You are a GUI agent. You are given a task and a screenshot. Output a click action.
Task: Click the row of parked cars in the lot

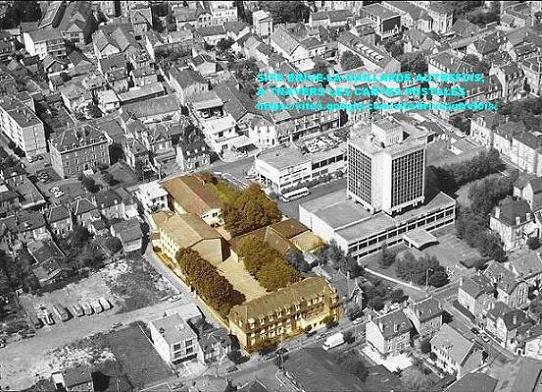74,310
